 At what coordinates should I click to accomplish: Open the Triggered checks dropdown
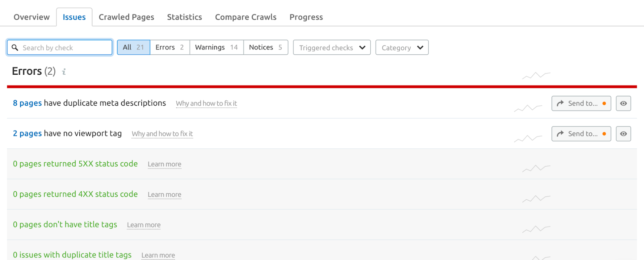331,47
